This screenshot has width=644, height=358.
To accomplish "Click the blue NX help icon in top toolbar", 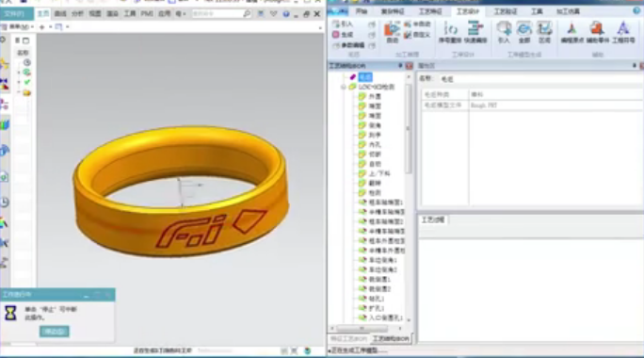I will [286, 14].
